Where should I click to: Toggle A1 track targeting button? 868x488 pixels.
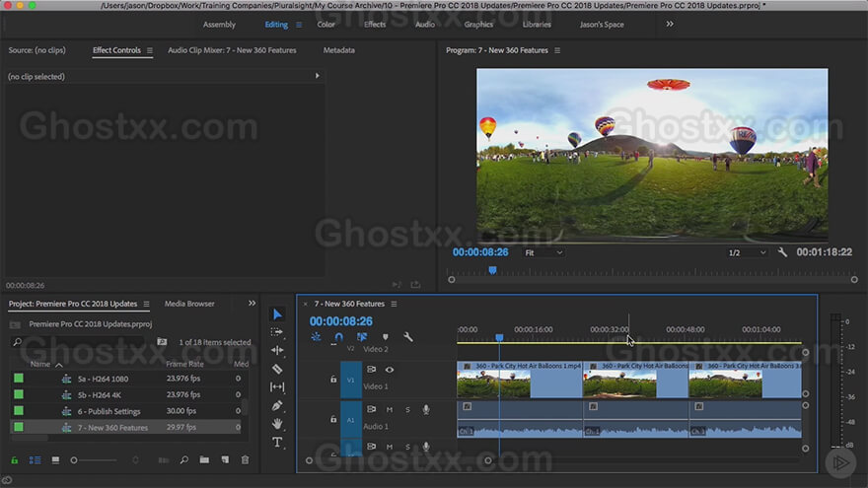click(350, 420)
